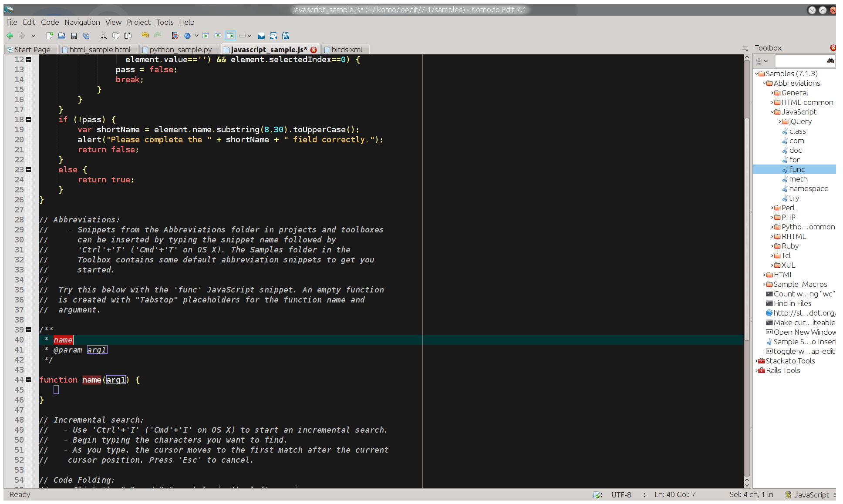Click the Komodo mailing list icon

coord(273,36)
